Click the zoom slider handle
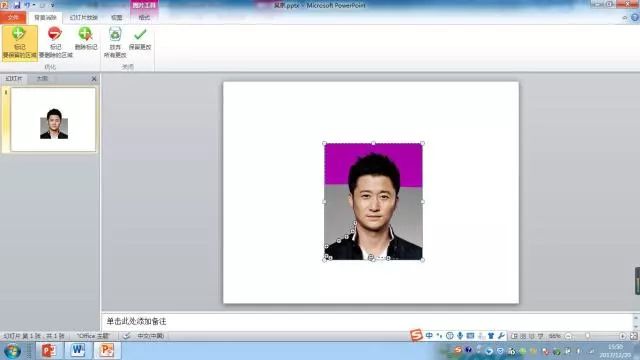This screenshot has height=360, width=640. (588, 336)
